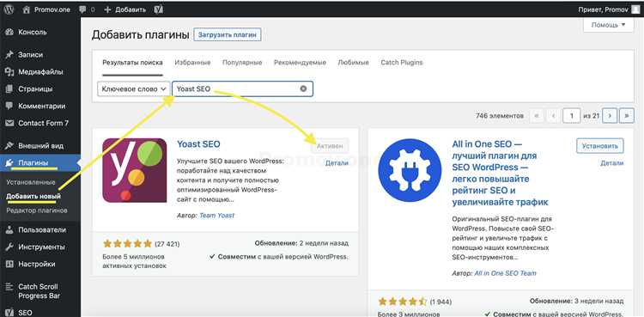
Task: Switch to Любимые tab
Action: (x=353, y=63)
